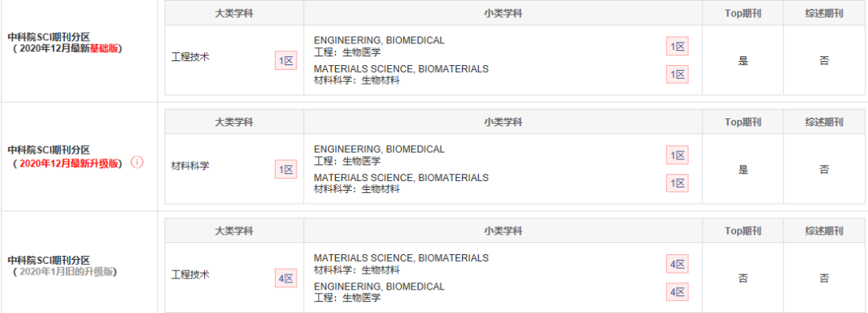Click 4区 badge for MATERIALS SCIENCE, BIOMATERIALS in third table
This screenshot has width=868, height=313.
pyautogui.click(x=677, y=264)
